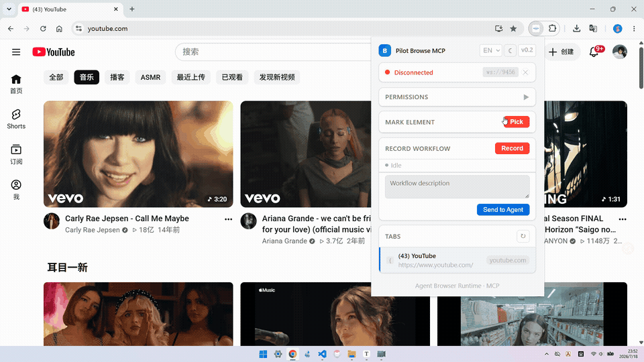Open a new browser tab
This screenshot has width=644, height=362.
click(x=132, y=9)
